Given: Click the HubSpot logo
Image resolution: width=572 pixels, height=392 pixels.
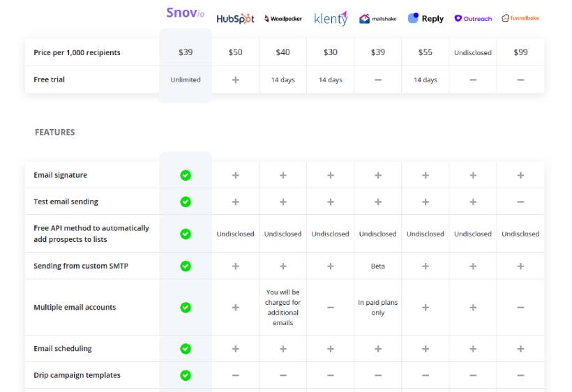Looking at the screenshot, I should pyautogui.click(x=235, y=19).
